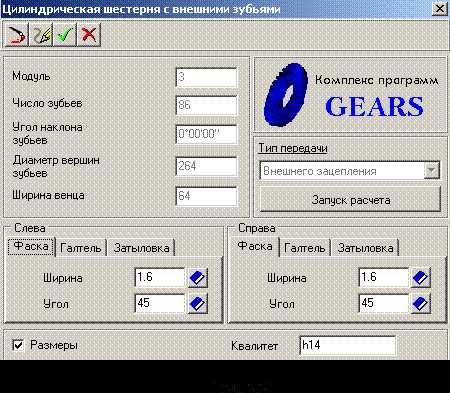Close the gear dialog window
The height and width of the screenshot is (393, 450).
coord(439,9)
